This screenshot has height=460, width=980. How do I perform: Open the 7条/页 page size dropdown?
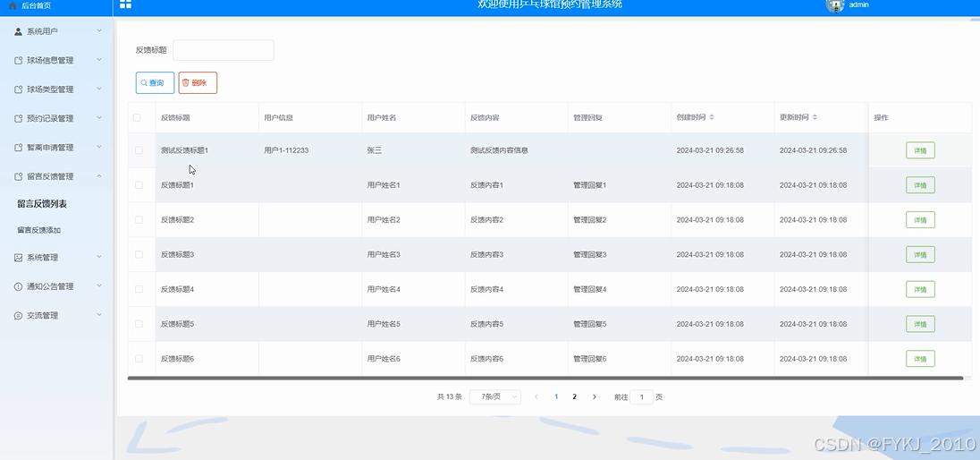[x=495, y=396]
